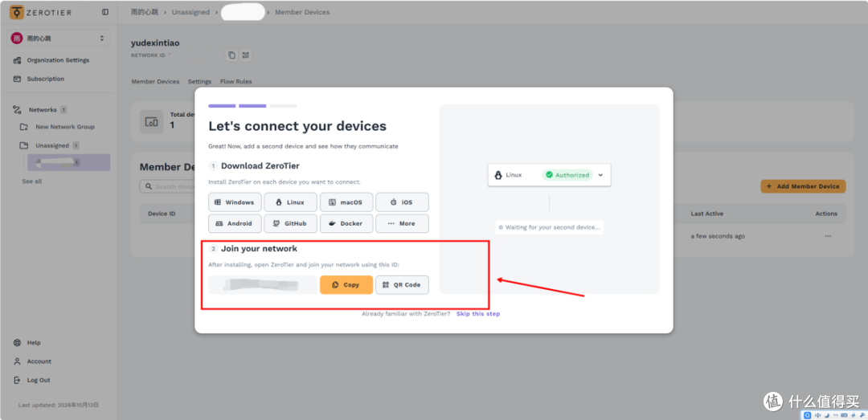This screenshot has width=868, height=420.
Task: Click the Windows download button
Action: (x=235, y=202)
